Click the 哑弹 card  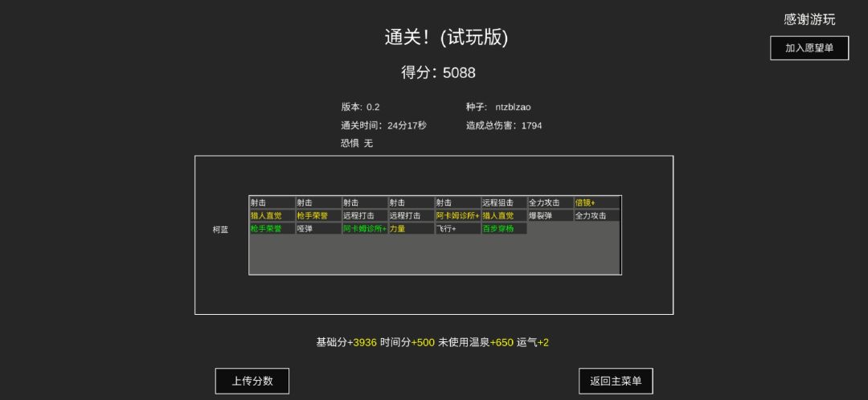[x=318, y=228]
